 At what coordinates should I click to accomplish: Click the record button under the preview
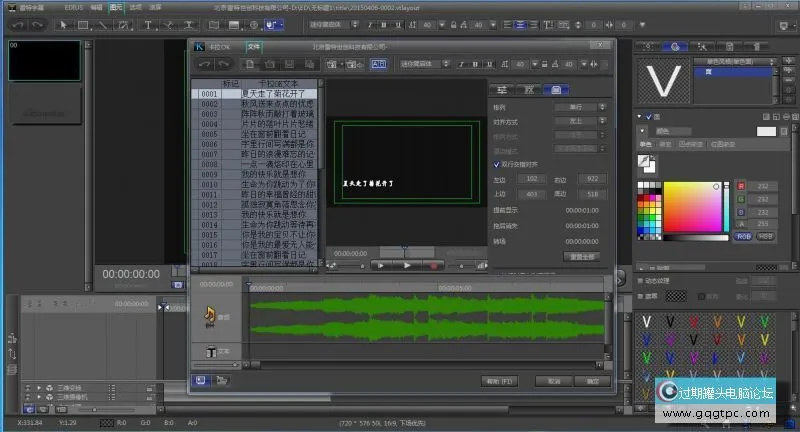click(x=434, y=266)
